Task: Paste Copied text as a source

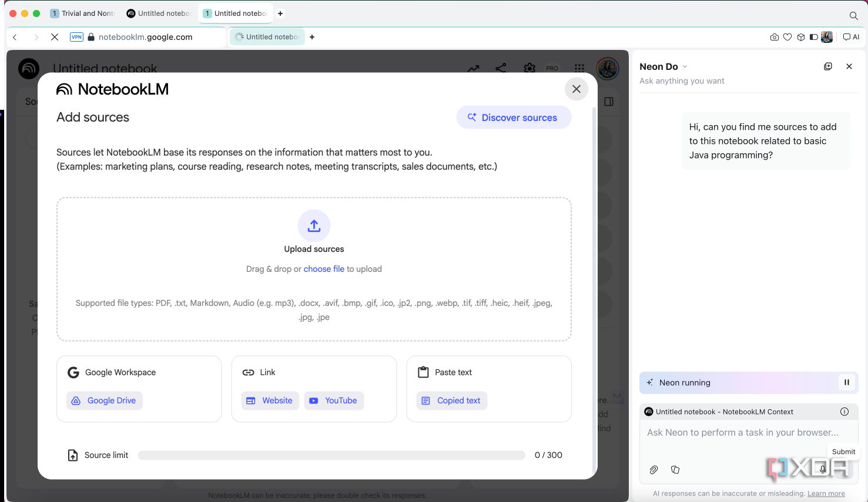Action: 452,400
